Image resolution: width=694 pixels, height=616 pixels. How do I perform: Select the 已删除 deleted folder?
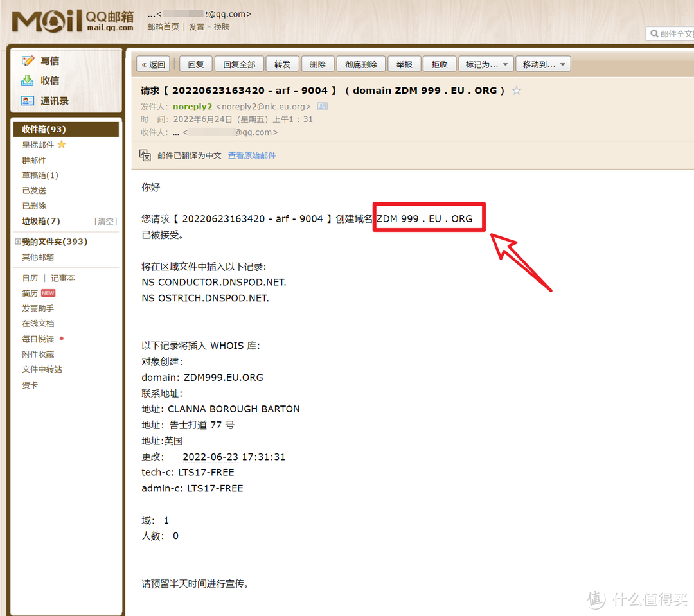[34, 206]
